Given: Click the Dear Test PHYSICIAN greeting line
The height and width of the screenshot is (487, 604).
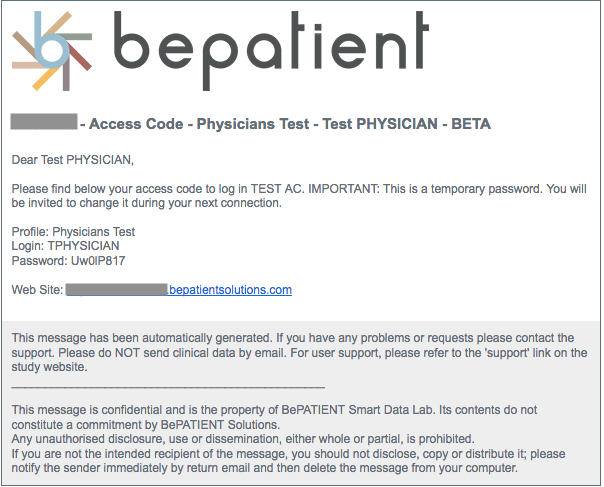Looking at the screenshot, I should (x=72, y=159).
